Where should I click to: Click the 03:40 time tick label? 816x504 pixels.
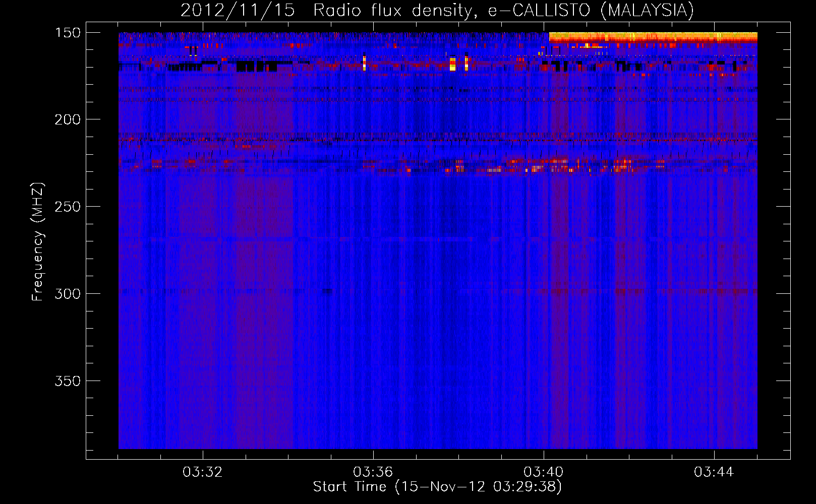544,472
